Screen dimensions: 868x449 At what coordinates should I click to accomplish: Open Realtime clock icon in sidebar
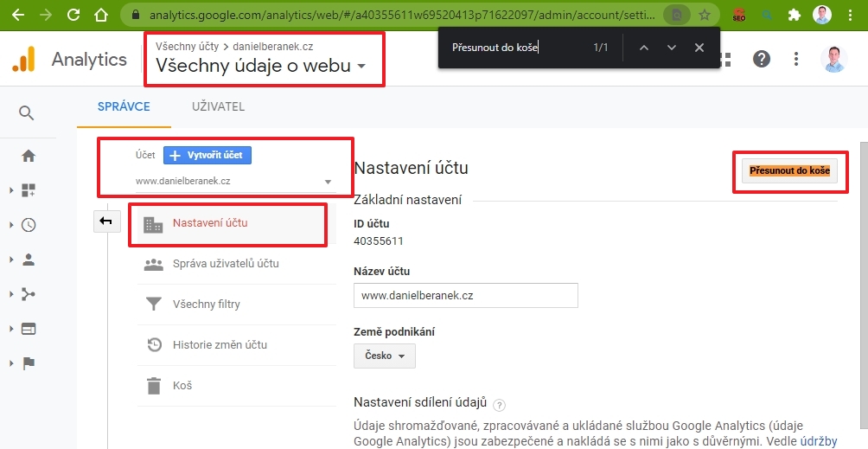click(29, 225)
